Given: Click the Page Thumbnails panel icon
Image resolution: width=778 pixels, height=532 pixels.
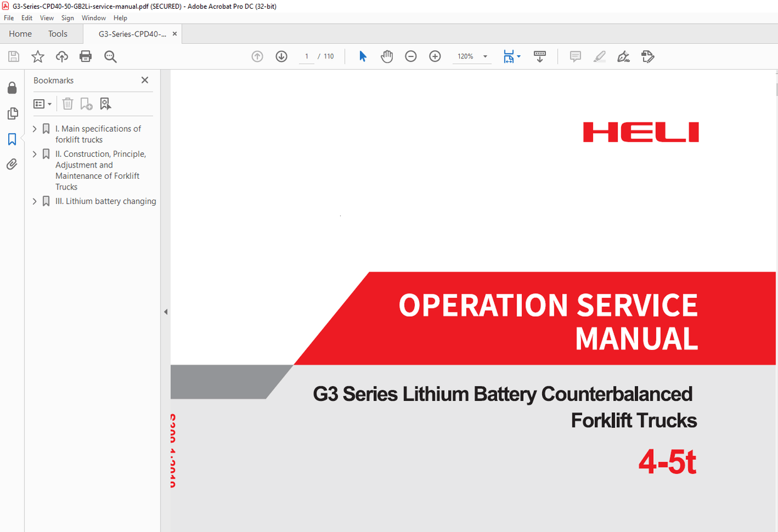Looking at the screenshot, I should point(11,113).
